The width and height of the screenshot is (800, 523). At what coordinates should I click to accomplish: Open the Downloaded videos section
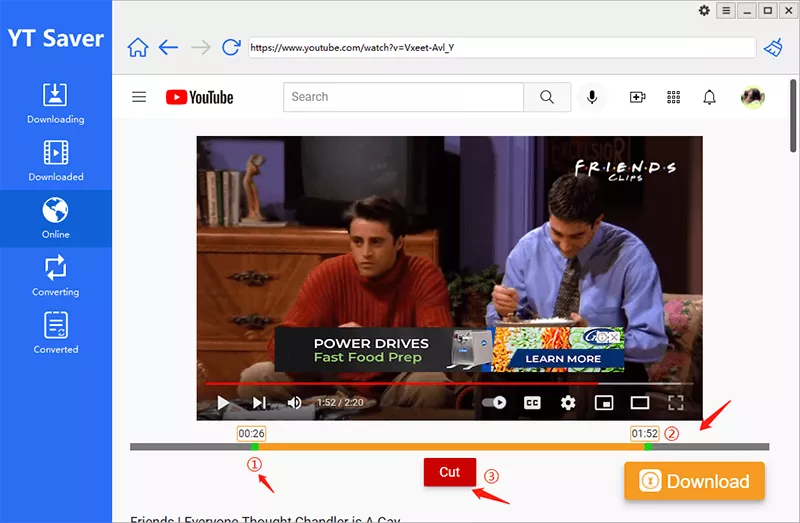[x=56, y=161]
